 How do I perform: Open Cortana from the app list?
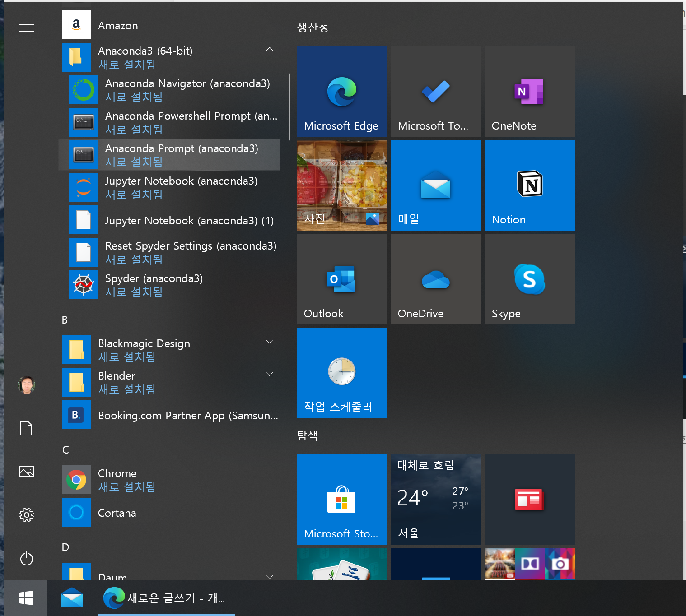point(171,512)
